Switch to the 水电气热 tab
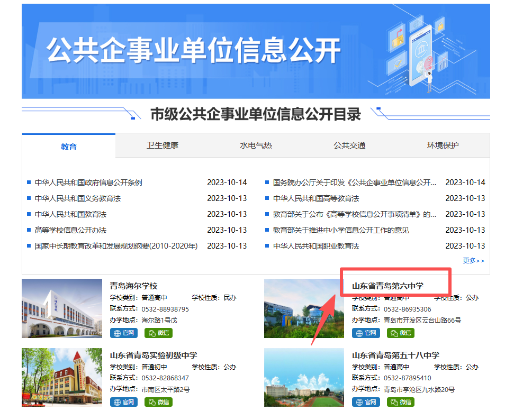Viewport: 532px width, 411px height. [x=256, y=145]
